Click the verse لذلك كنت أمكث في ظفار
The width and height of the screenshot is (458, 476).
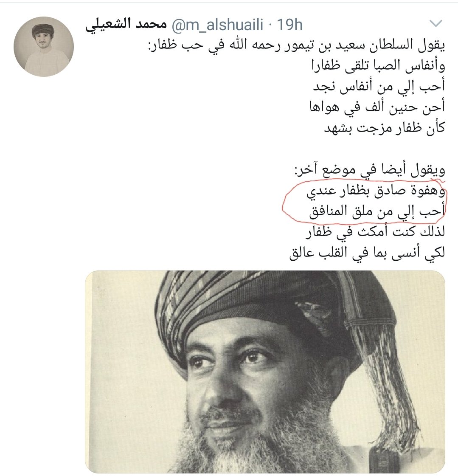[375, 232]
